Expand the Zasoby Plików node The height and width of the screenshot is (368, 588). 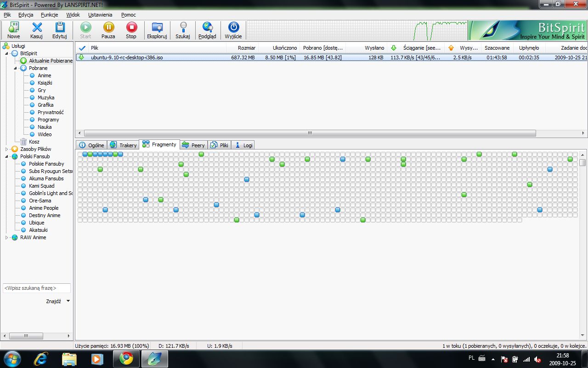[7, 149]
